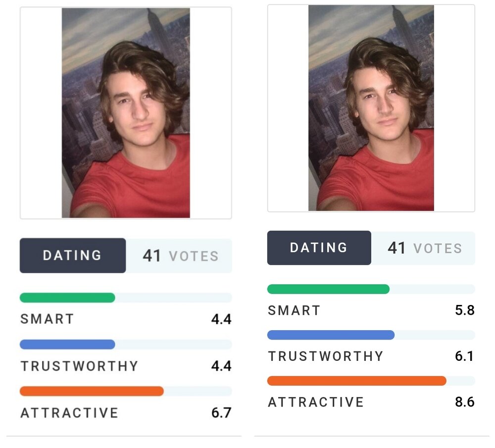Click the 6.7 attractive score value
The height and width of the screenshot is (448, 495).
pos(222,413)
